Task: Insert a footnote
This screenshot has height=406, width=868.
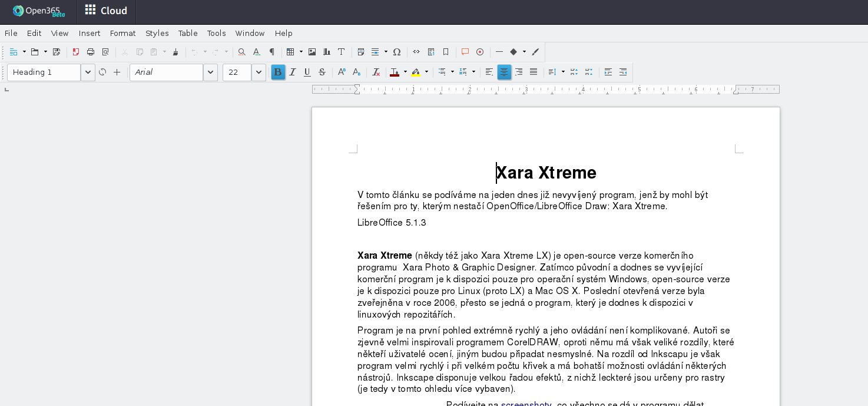Action: coord(431,52)
